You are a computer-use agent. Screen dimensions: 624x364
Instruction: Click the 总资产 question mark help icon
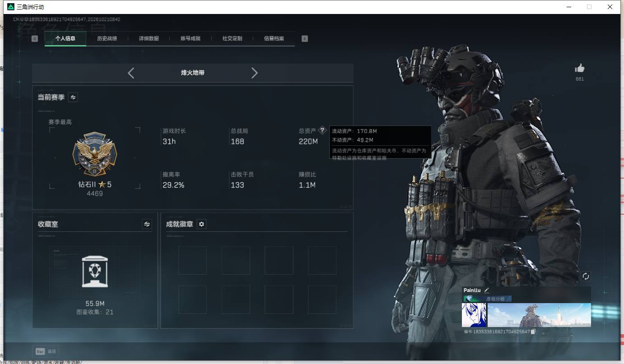[x=322, y=130]
